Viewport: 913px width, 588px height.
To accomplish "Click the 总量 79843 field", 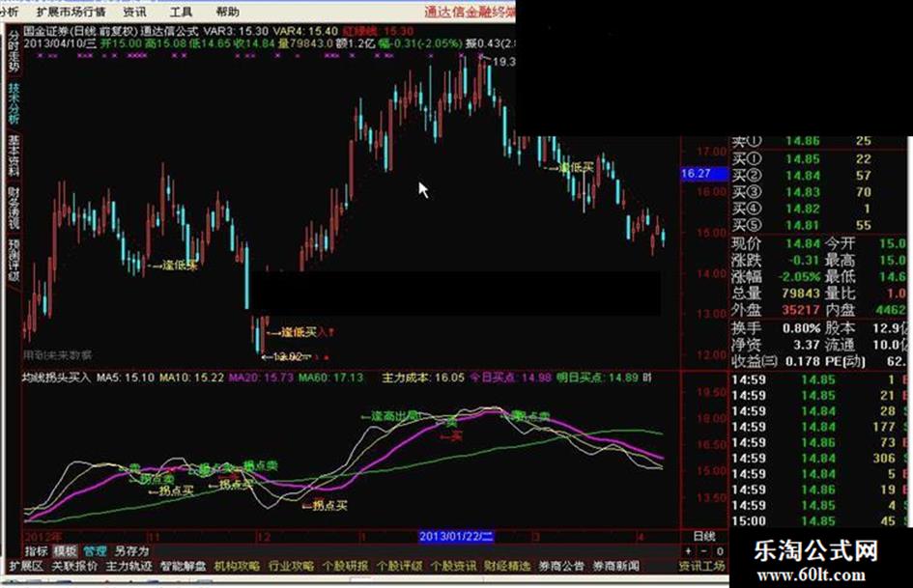I will pyautogui.click(x=776, y=294).
